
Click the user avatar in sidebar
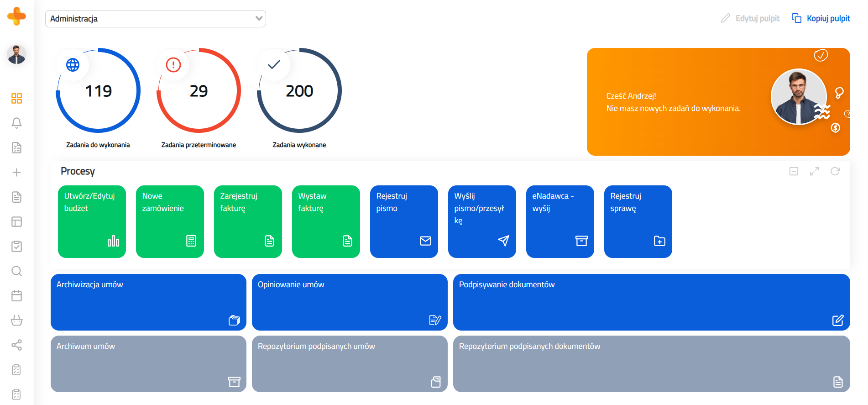point(16,55)
